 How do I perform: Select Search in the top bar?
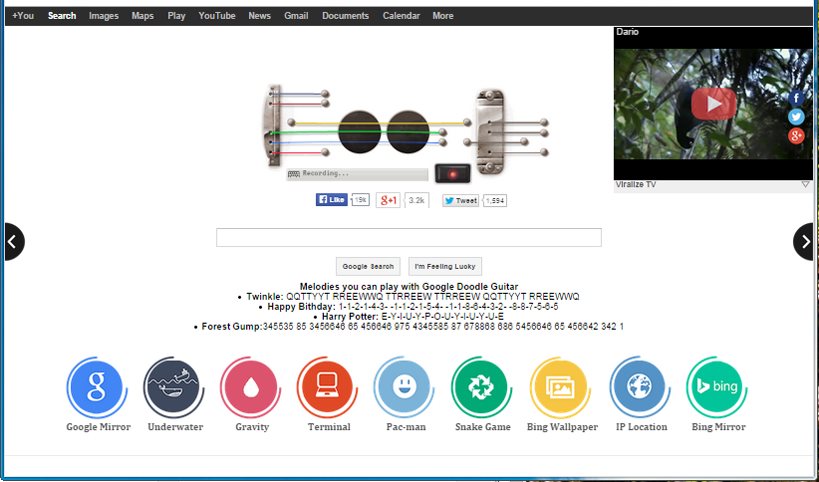pyautogui.click(x=62, y=16)
